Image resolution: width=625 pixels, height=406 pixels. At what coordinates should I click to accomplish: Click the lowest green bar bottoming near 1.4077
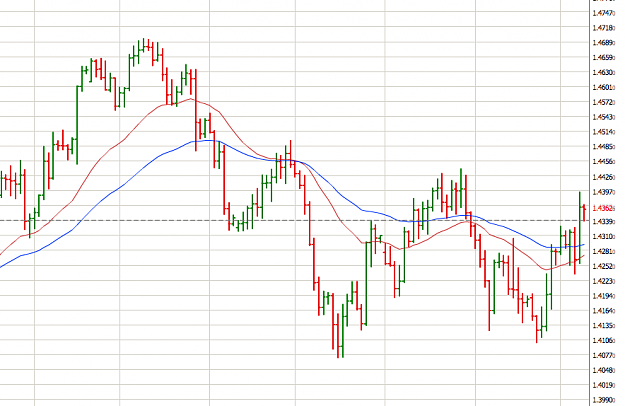coord(342,331)
